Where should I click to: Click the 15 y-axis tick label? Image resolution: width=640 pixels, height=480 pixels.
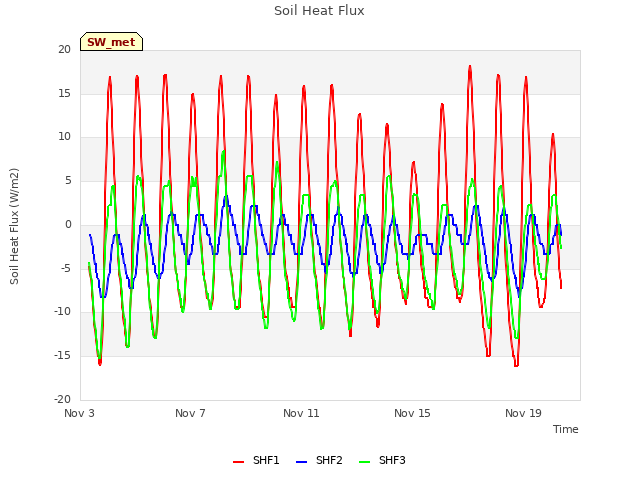[64, 93]
